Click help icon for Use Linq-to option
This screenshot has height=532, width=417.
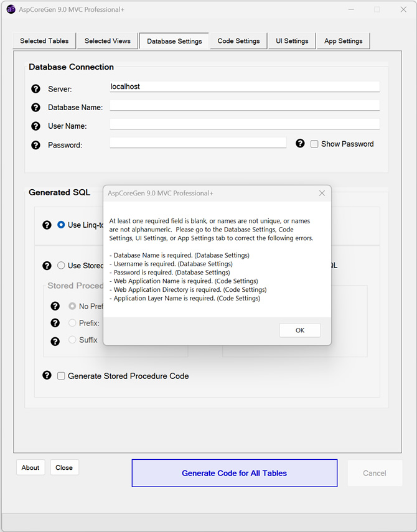pyautogui.click(x=47, y=225)
